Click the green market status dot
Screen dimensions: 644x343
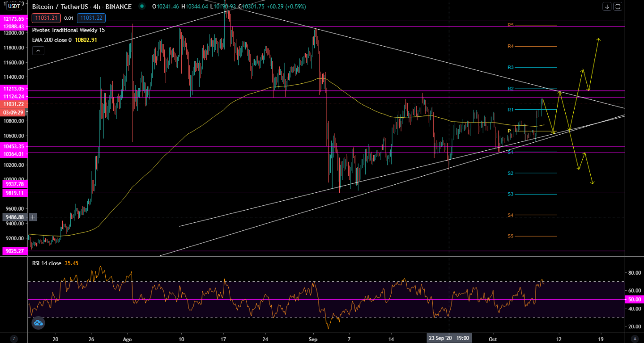(x=142, y=7)
